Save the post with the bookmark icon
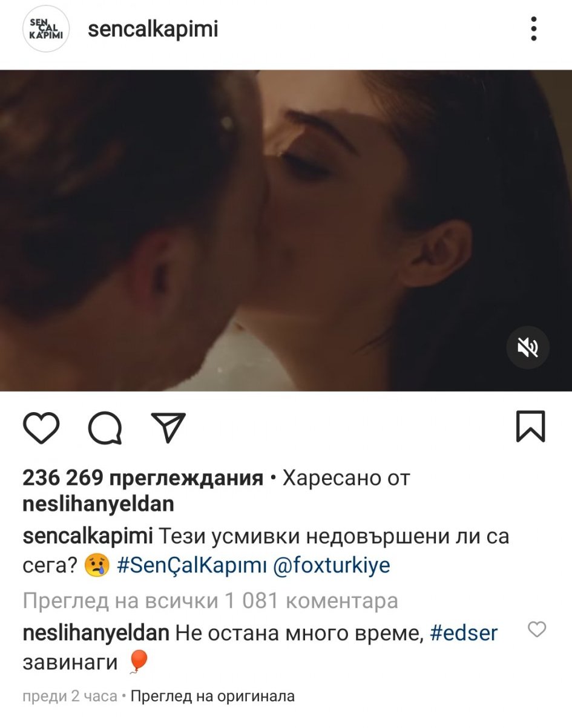Image resolution: width=572 pixels, height=728 pixels. pos(530,427)
